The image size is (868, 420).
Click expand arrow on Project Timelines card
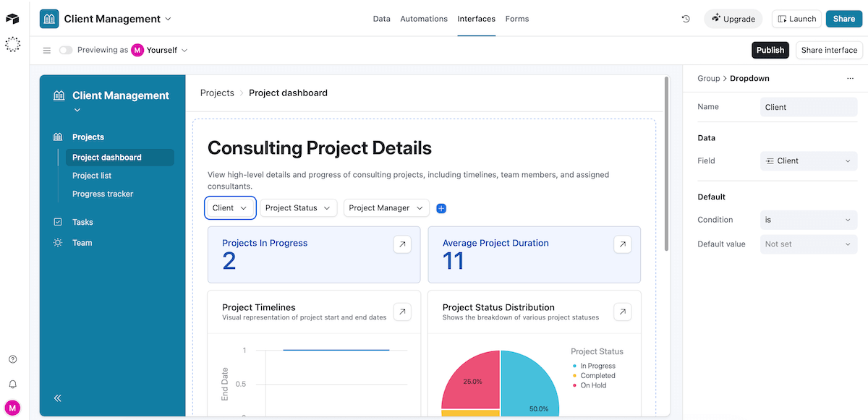tap(402, 312)
